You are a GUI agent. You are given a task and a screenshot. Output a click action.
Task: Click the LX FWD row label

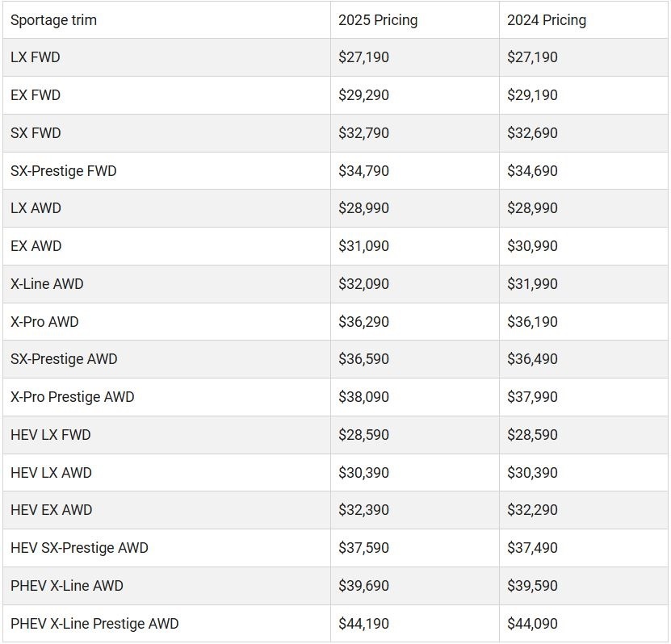[x=35, y=57]
